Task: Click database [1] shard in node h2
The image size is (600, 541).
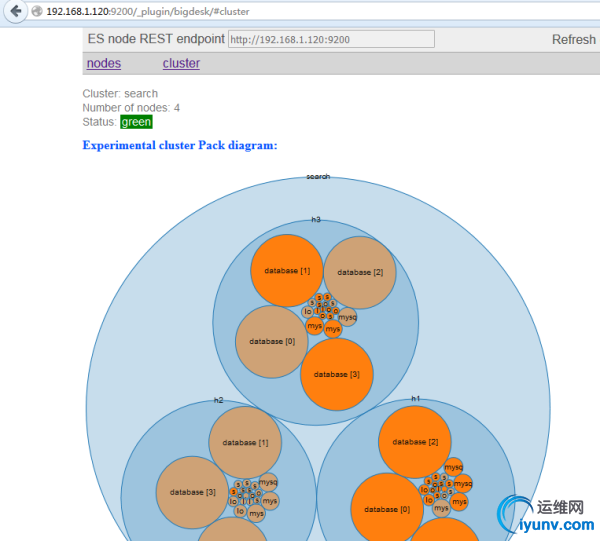Action: (245, 442)
